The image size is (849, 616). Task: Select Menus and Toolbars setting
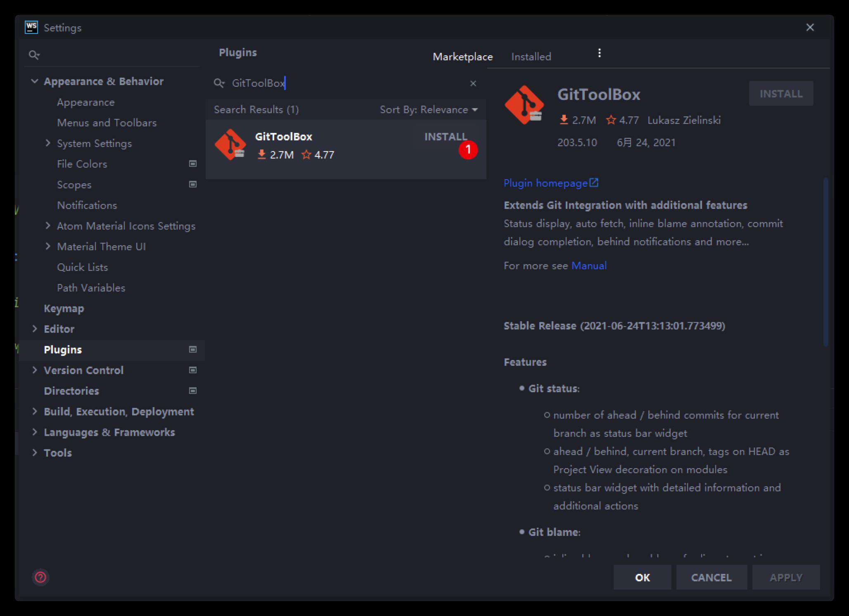(x=107, y=123)
